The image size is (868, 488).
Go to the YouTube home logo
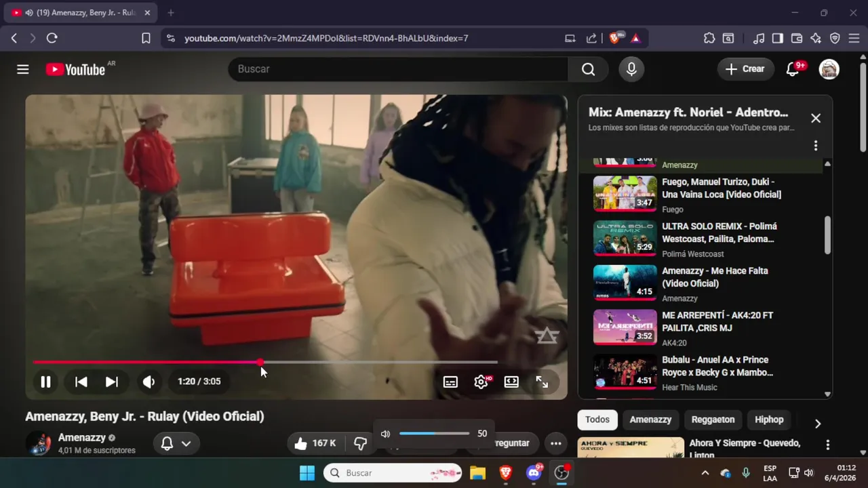click(x=75, y=69)
